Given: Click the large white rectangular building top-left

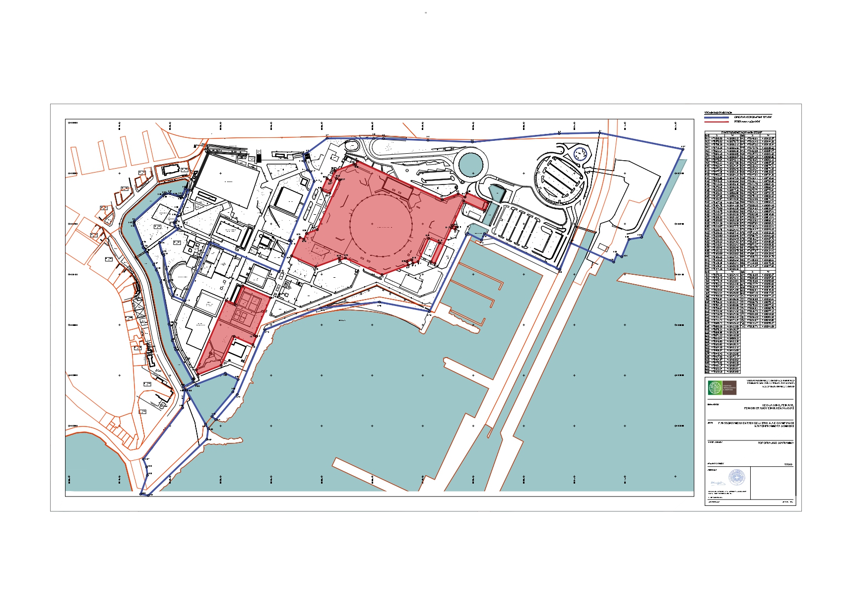Looking at the screenshot, I should click(x=227, y=180).
